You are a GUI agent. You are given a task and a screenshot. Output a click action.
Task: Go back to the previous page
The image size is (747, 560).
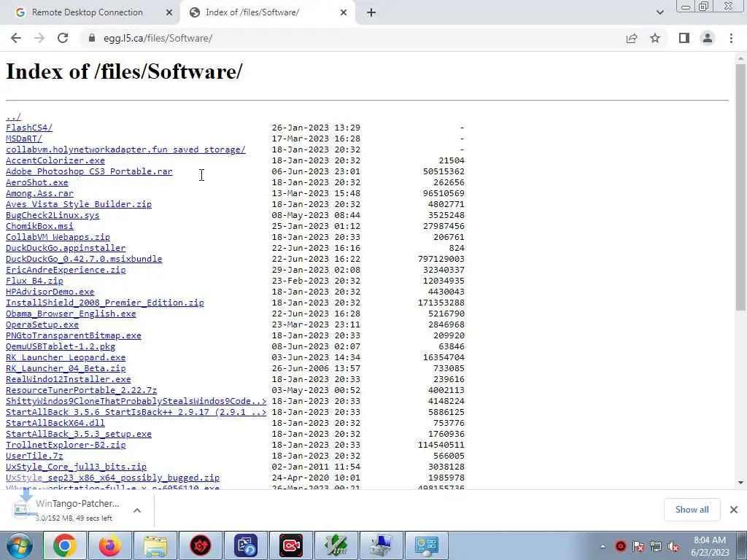coord(16,38)
